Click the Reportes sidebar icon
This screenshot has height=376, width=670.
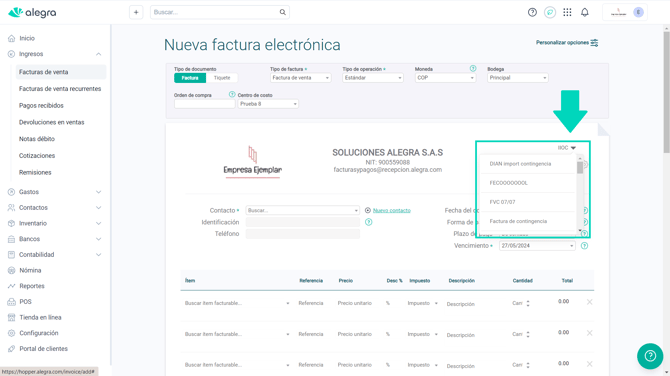coord(12,286)
